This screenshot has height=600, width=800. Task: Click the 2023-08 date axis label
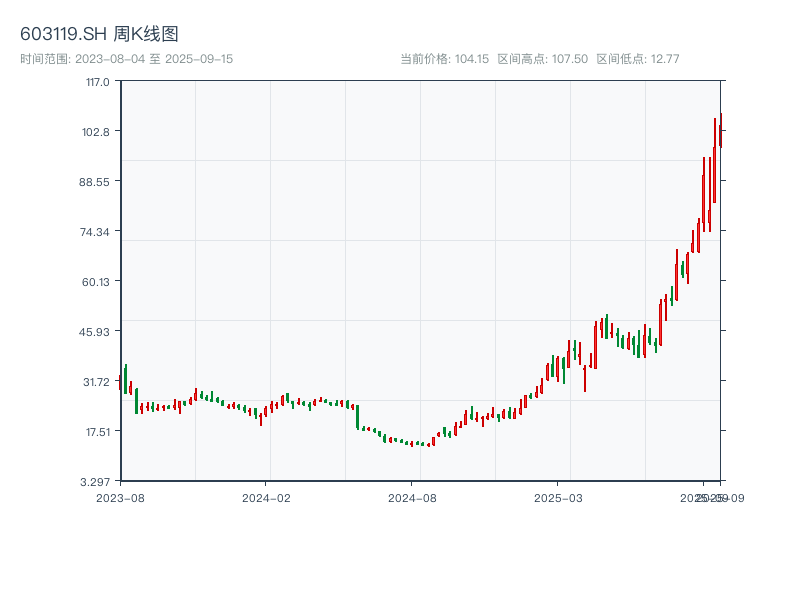[121, 497]
